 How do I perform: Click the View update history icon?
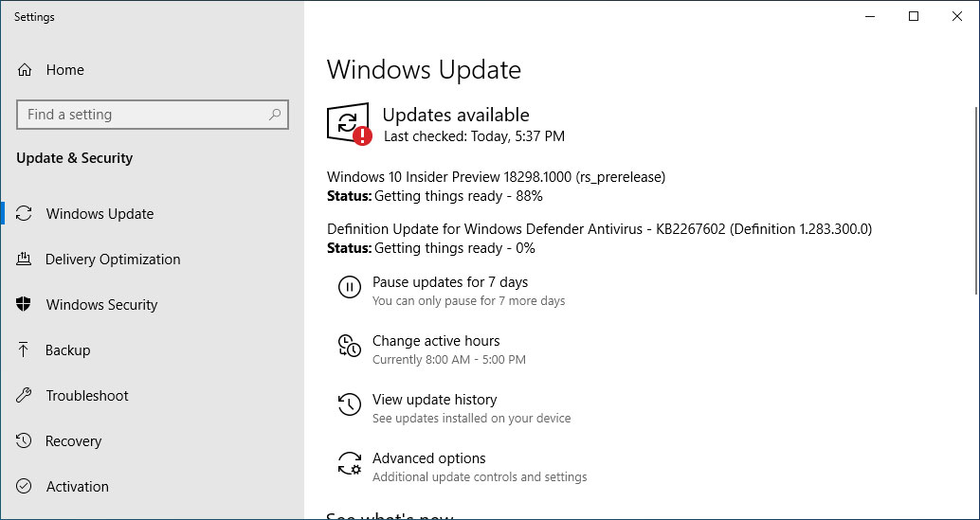pyautogui.click(x=349, y=405)
